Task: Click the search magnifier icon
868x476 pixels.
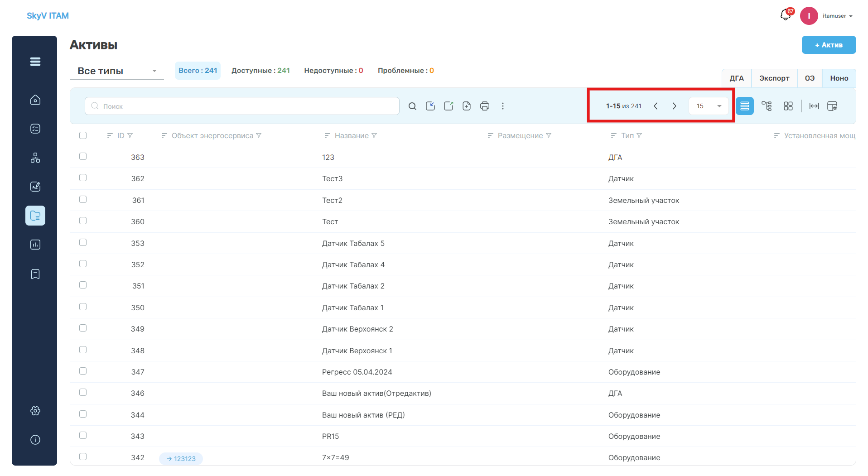Action: 412,106
